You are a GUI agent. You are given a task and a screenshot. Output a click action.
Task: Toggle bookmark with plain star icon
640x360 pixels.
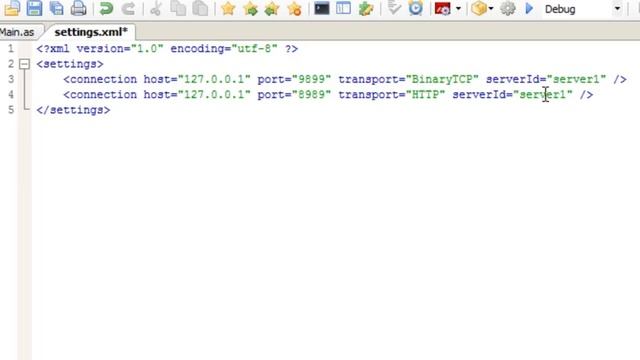228,9
